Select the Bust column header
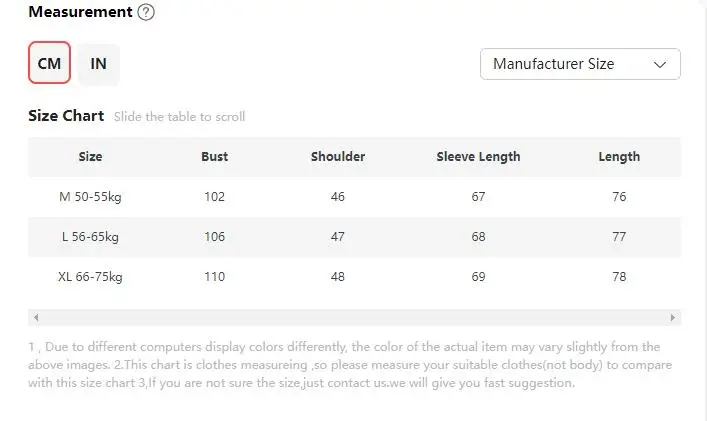Screen dimensions: 707x421 [215, 157]
